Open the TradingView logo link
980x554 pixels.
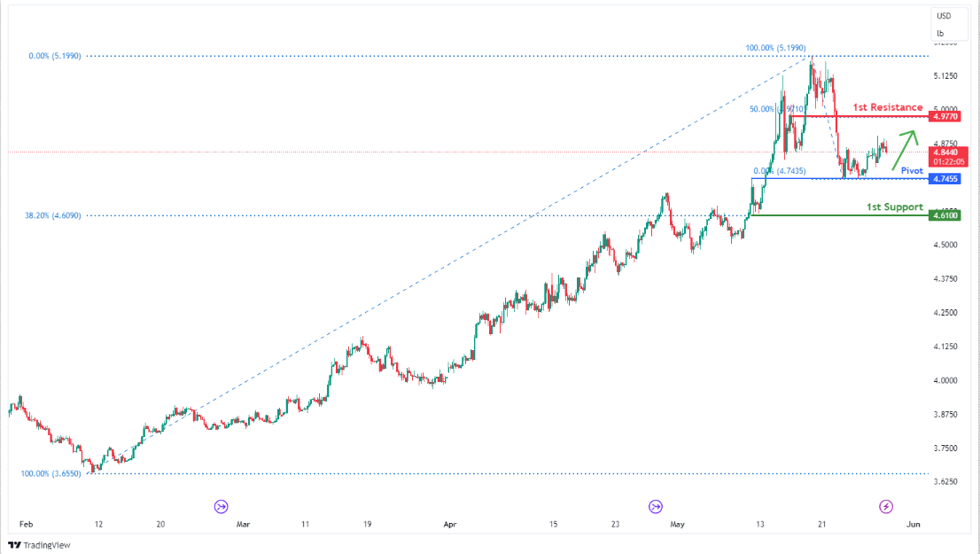(x=39, y=545)
